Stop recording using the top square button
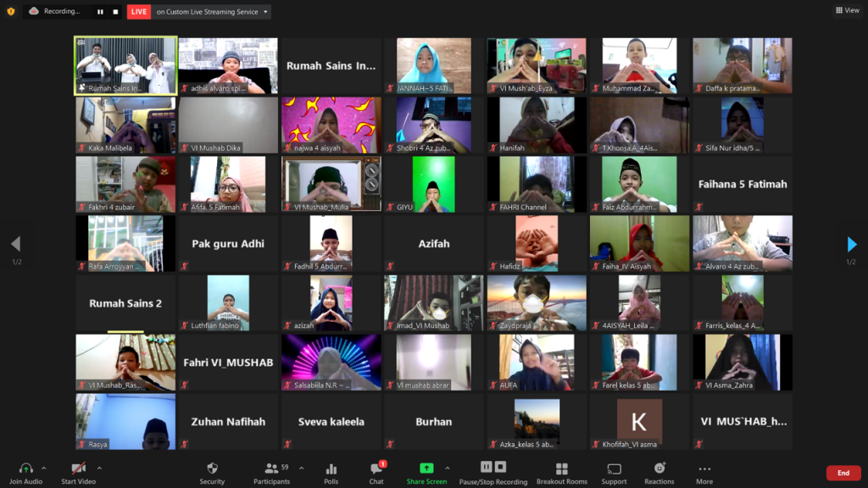This screenshot has width=868, height=488. tap(114, 12)
